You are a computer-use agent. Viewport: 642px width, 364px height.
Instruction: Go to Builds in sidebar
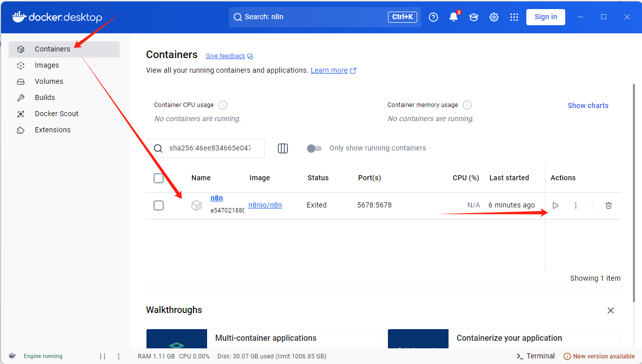pyautogui.click(x=64, y=97)
